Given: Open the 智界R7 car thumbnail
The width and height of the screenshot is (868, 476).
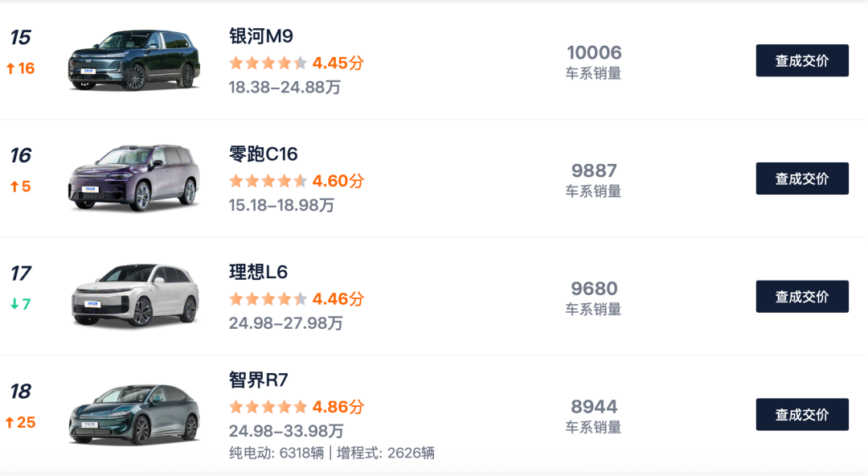Looking at the screenshot, I should point(133,414).
